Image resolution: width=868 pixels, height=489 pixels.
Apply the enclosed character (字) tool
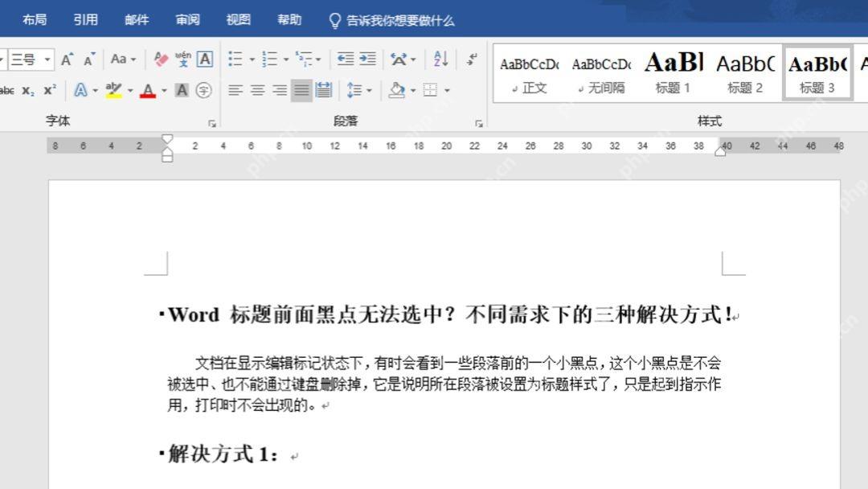[203, 90]
